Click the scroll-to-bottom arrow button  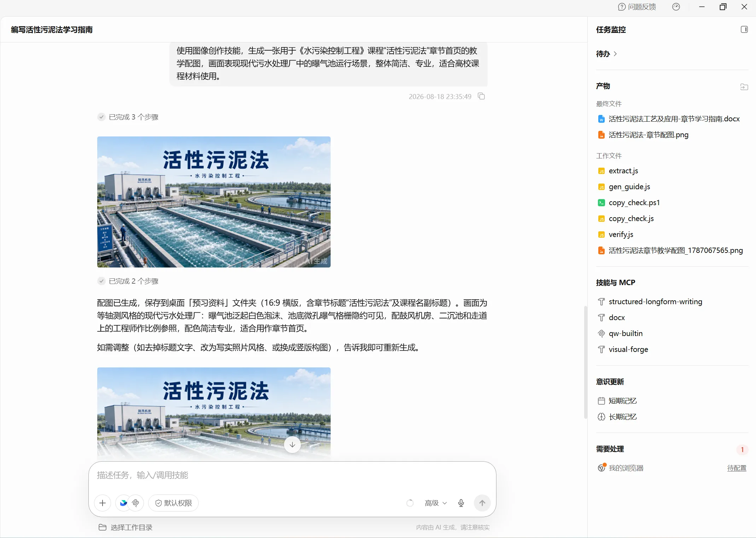[x=292, y=445]
